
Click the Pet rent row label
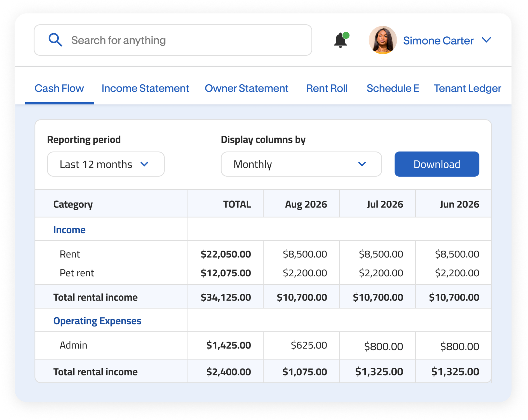(77, 273)
